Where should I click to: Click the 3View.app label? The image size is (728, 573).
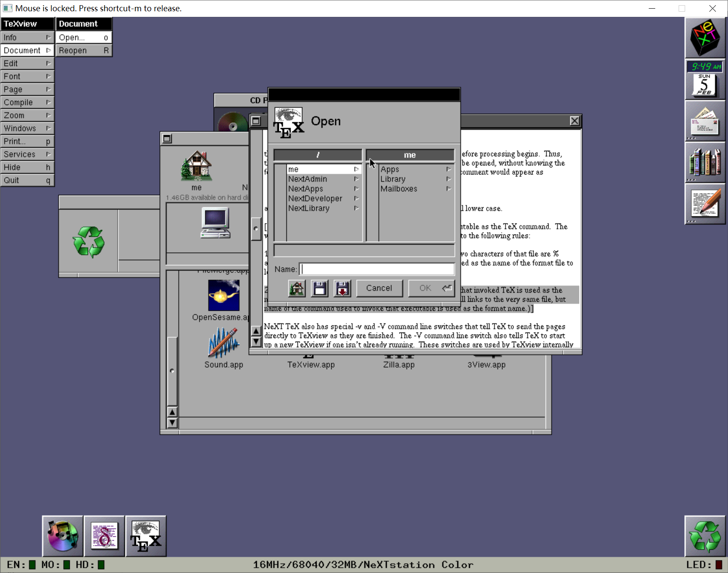486,365
